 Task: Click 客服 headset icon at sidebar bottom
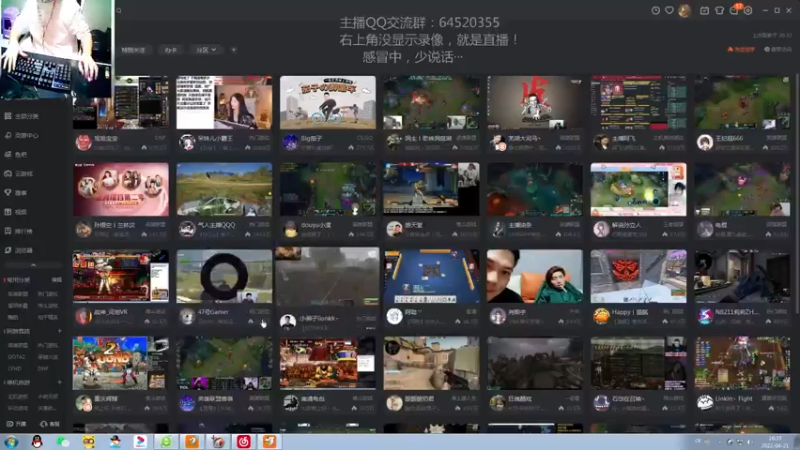coord(50,424)
